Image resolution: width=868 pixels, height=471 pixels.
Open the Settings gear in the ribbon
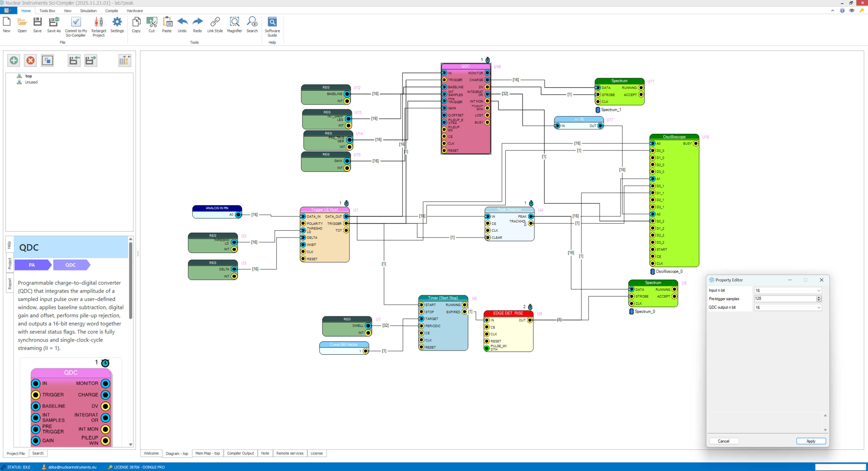pyautogui.click(x=117, y=25)
